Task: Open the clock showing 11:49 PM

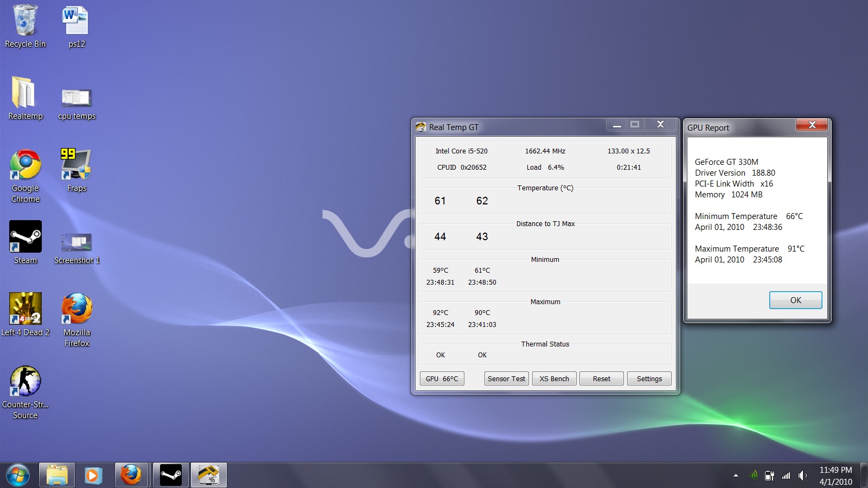Action: pos(835,476)
